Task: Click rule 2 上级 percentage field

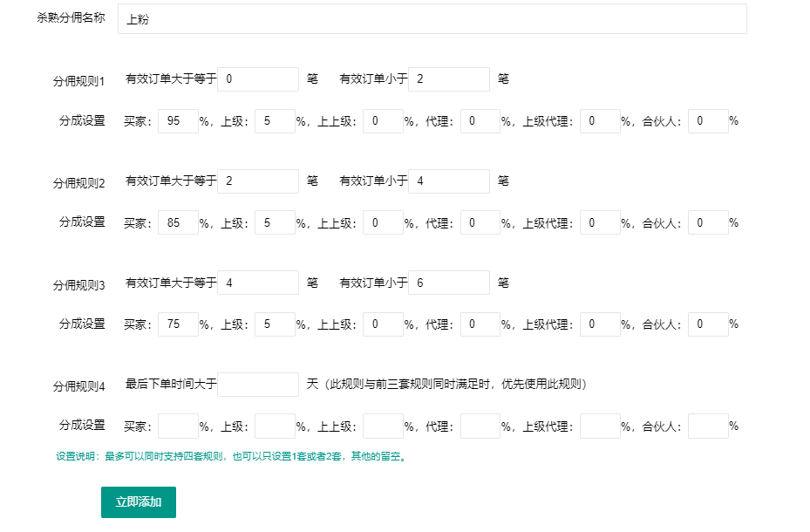Action: 275,222
